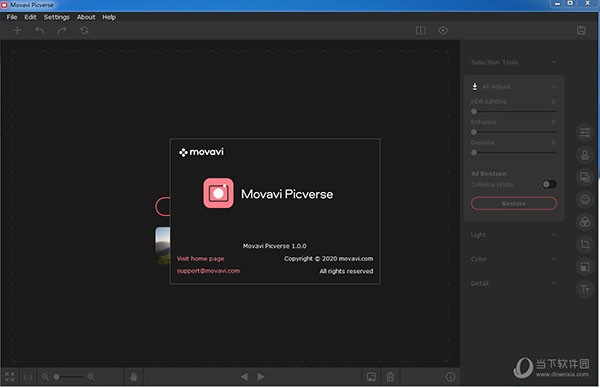Image resolution: width=600 pixels, height=388 pixels.
Task: Click the sample landscape thumbnail
Action: [163, 245]
